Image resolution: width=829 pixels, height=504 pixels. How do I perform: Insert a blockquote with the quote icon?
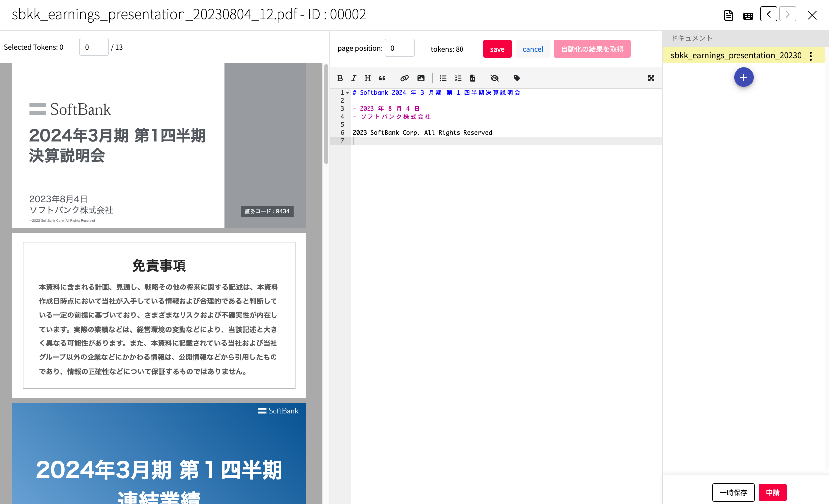point(382,78)
